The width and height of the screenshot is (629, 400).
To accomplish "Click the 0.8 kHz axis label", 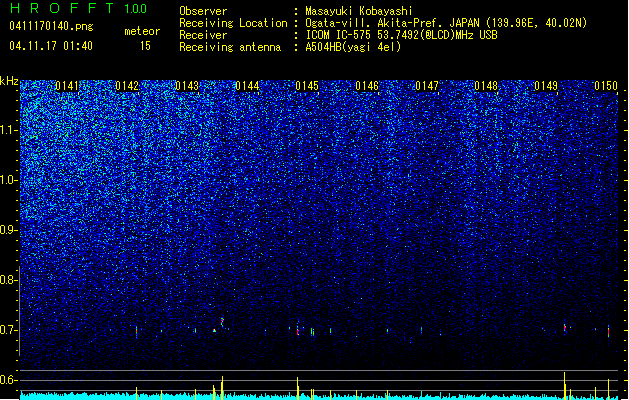I will click(x=8, y=280).
